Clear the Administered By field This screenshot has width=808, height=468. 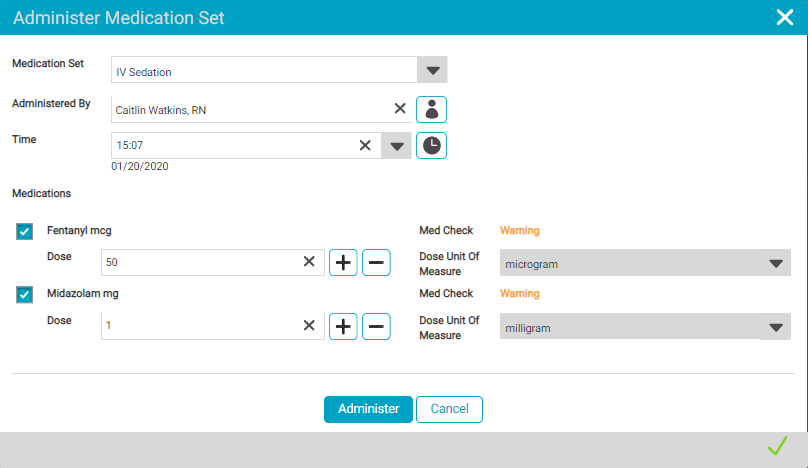point(399,109)
